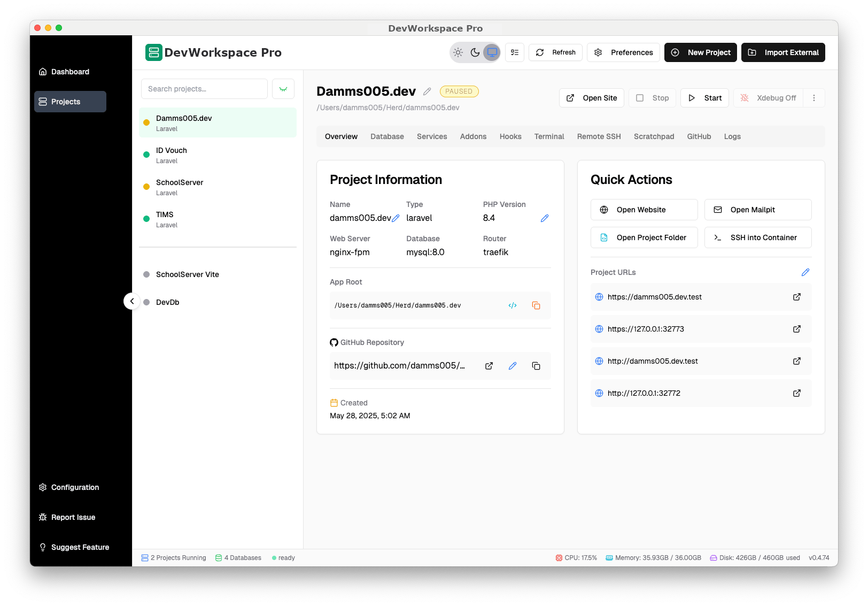This screenshot has height=606, width=868.
Task: Copy the GitHub repository URL
Action: pos(536,366)
